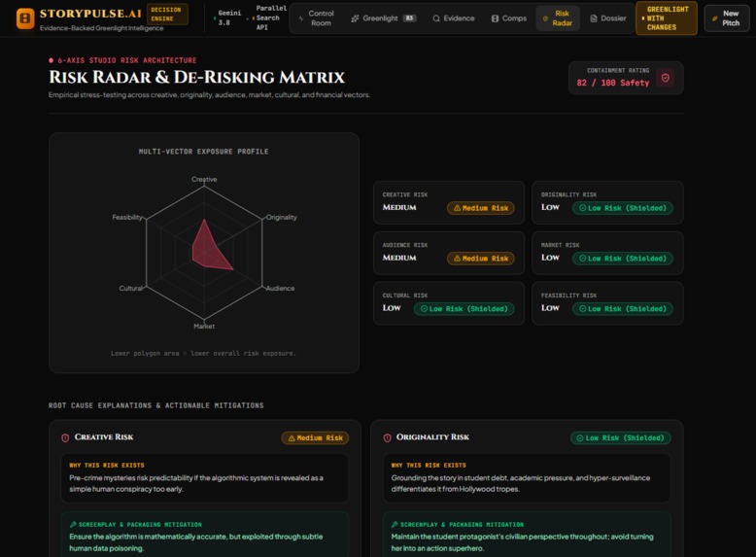756x557 pixels.
Task: Click shield icon beside Creative Risk detail heading
Action: point(65,437)
